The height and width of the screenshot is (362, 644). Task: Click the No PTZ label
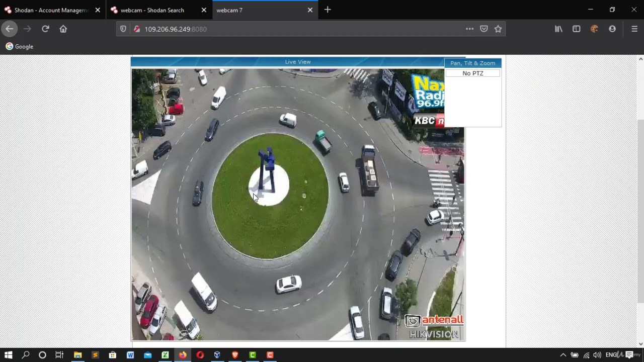tap(473, 73)
